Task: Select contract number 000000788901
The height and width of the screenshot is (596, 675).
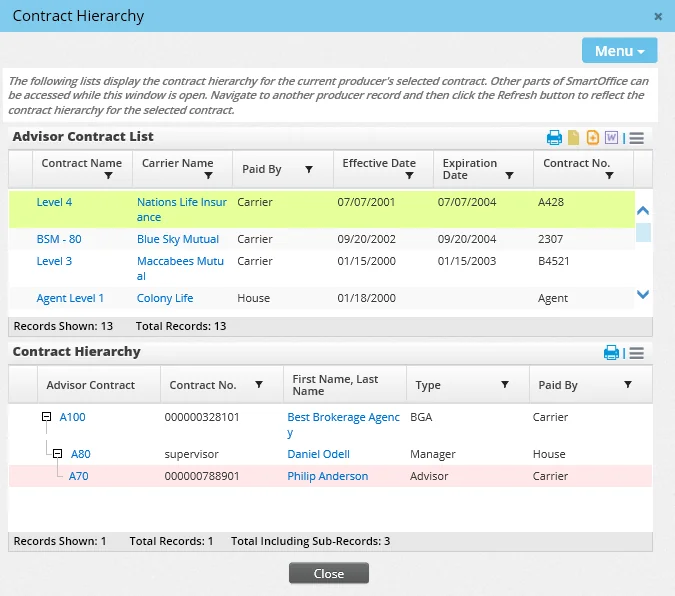Action: point(201,476)
